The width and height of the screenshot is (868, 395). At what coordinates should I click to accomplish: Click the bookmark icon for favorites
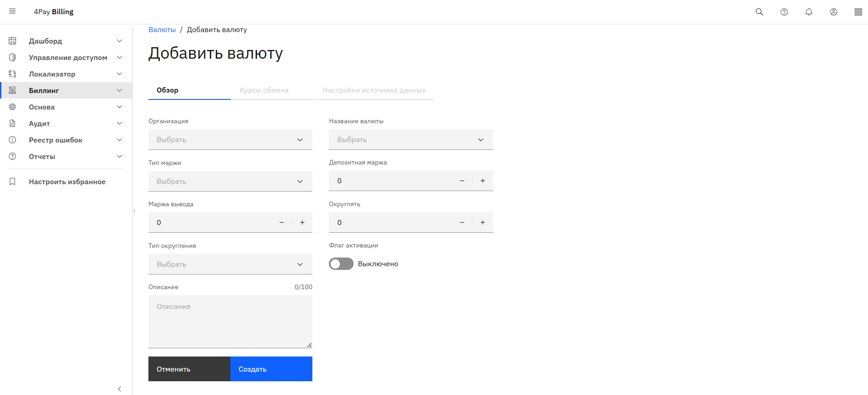(x=12, y=181)
